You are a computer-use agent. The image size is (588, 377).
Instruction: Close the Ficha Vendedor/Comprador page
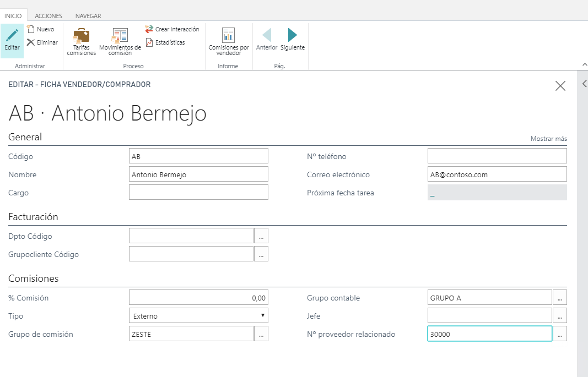click(560, 86)
